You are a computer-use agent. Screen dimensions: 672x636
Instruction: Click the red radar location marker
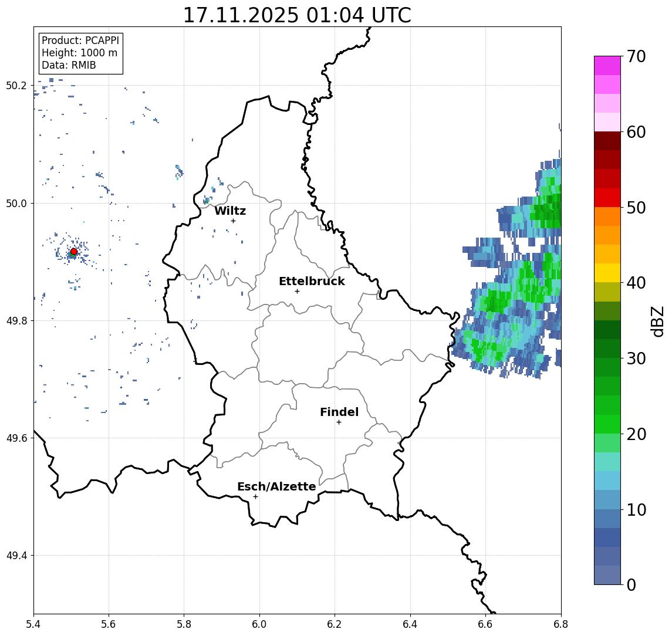[x=74, y=252]
